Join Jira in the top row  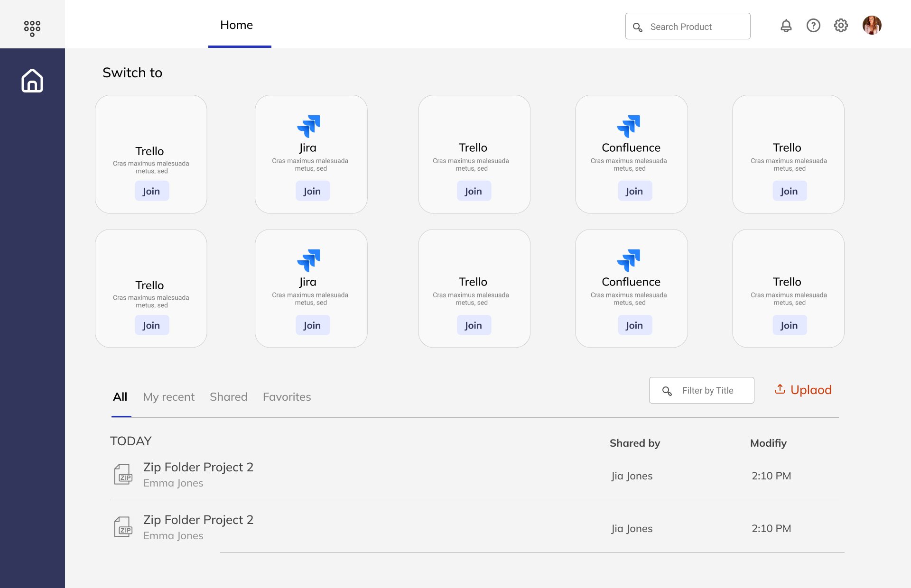tap(312, 191)
